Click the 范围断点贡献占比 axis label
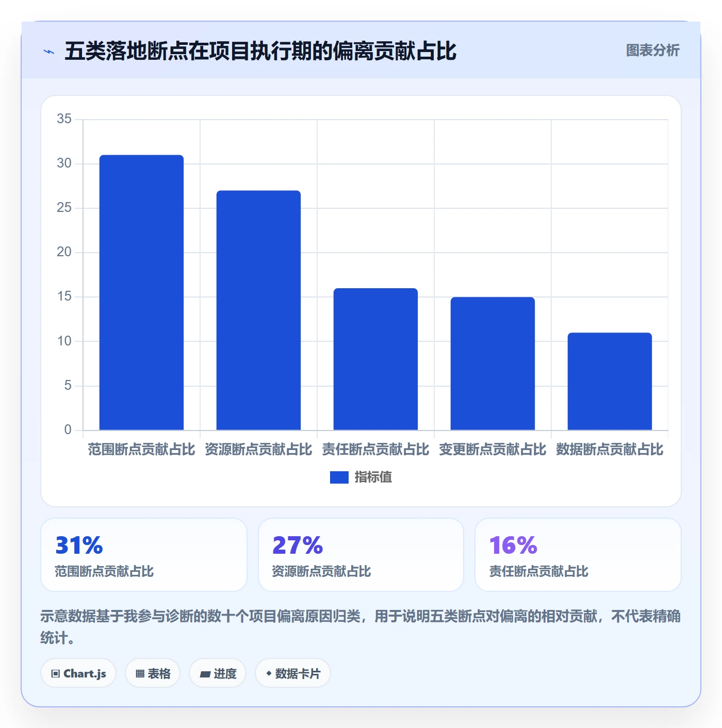The width and height of the screenshot is (722, 728). point(141,450)
